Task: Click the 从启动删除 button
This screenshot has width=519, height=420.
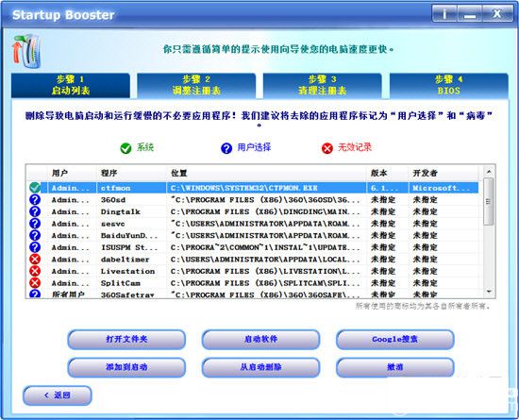Action: pos(260,367)
